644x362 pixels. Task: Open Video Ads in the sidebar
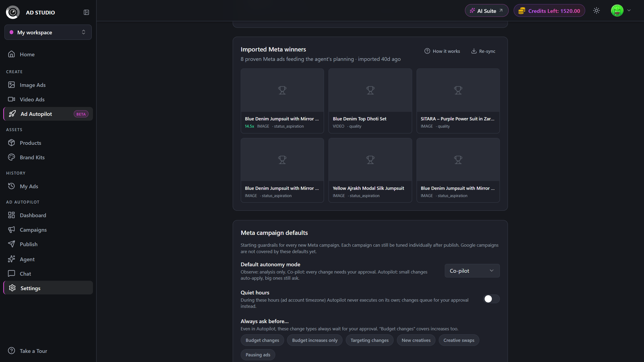click(48, 99)
